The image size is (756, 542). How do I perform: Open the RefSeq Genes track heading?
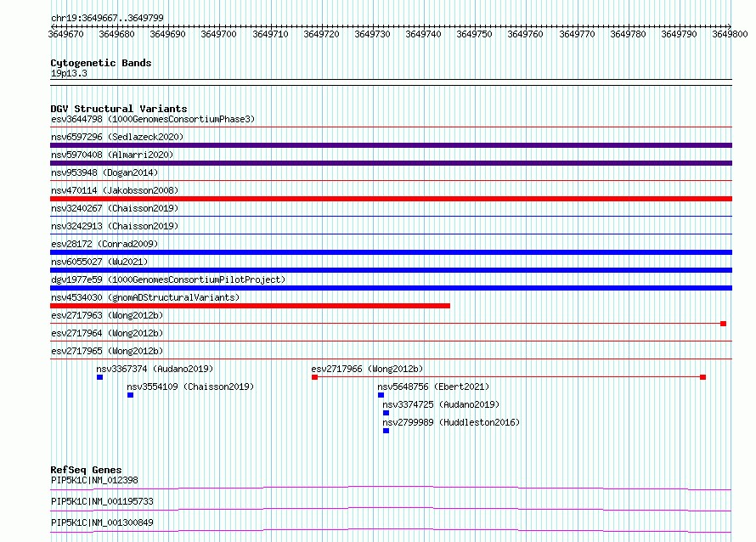(86, 470)
